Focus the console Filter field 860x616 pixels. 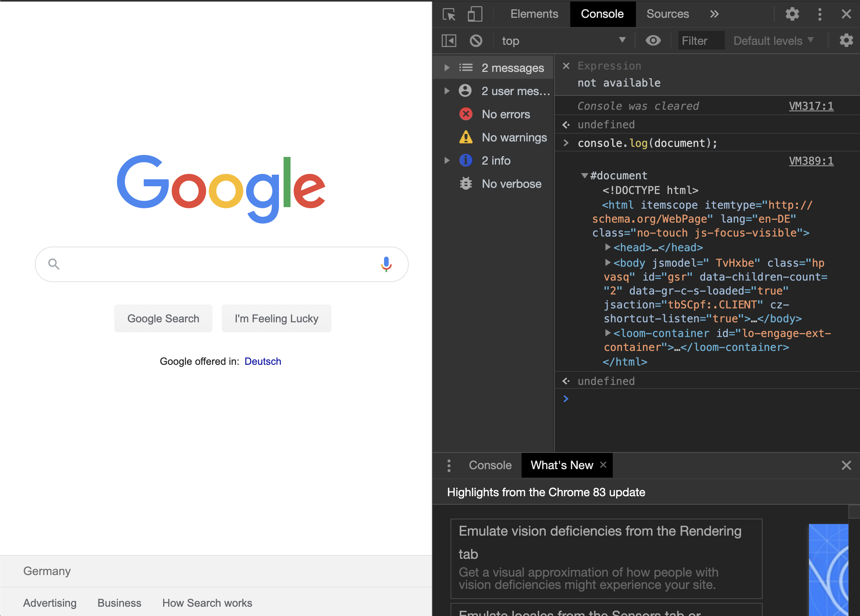point(701,41)
